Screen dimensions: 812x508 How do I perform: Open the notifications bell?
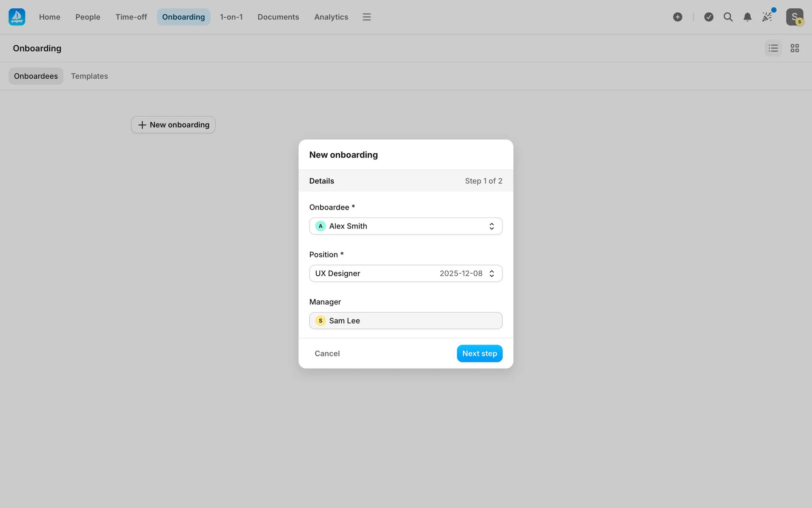pyautogui.click(x=747, y=17)
